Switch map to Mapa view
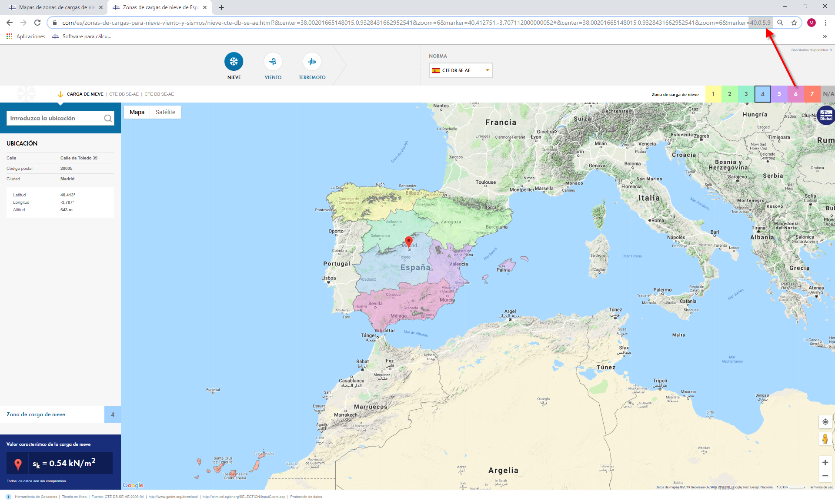Screen dimensions: 835x504 point(137,112)
